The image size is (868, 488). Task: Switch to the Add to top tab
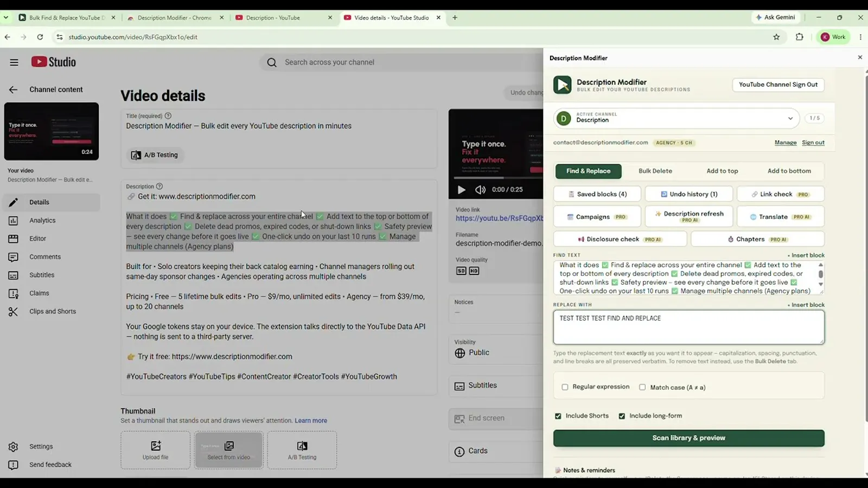pos(722,171)
